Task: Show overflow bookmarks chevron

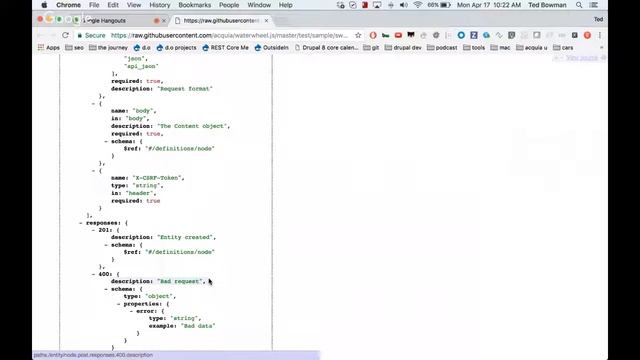Action: click(x=601, y=48)
